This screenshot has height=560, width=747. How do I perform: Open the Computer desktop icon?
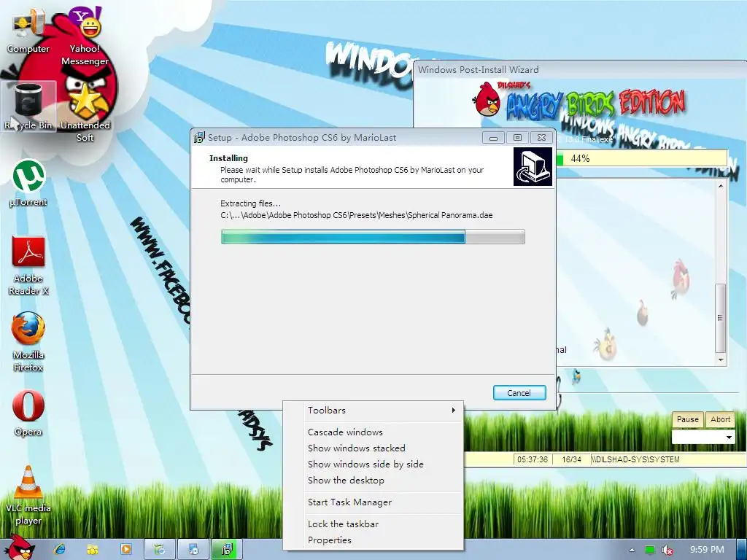click(28, 32)
